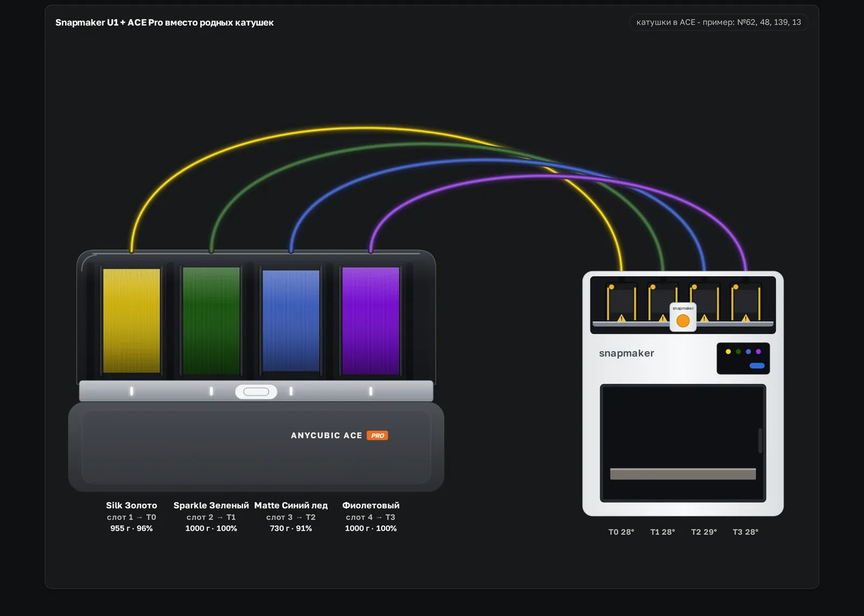864x616 pixels.
Task: Click the indicator light below the yellow spool
Action: point(131,391)
